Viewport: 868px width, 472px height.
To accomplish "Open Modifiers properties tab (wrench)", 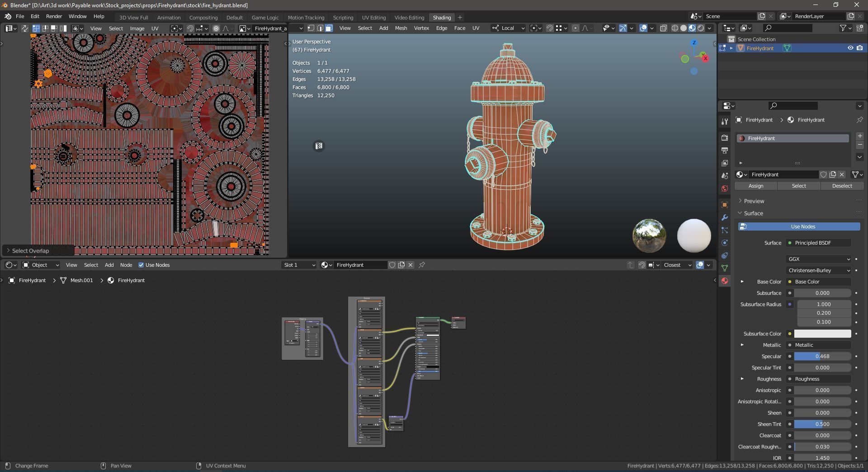I will (725, 217).
